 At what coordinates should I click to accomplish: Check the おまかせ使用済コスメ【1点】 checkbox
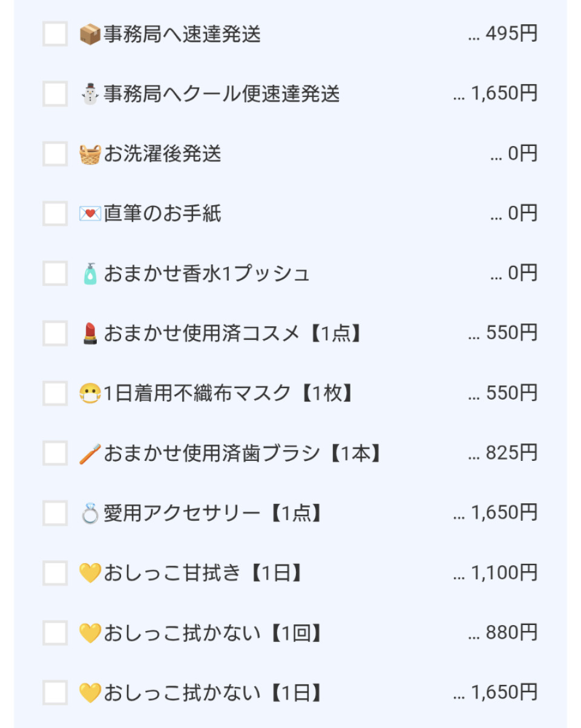point(55,333)
